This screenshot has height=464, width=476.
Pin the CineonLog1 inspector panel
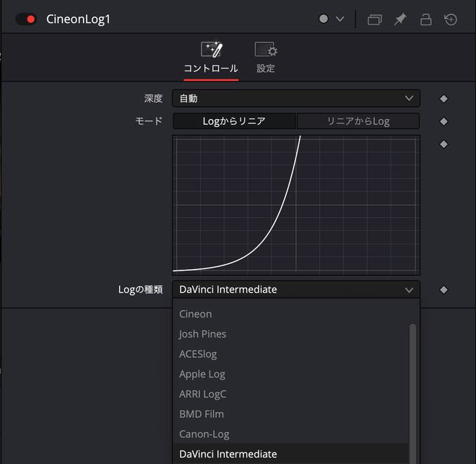pos(400,19)
